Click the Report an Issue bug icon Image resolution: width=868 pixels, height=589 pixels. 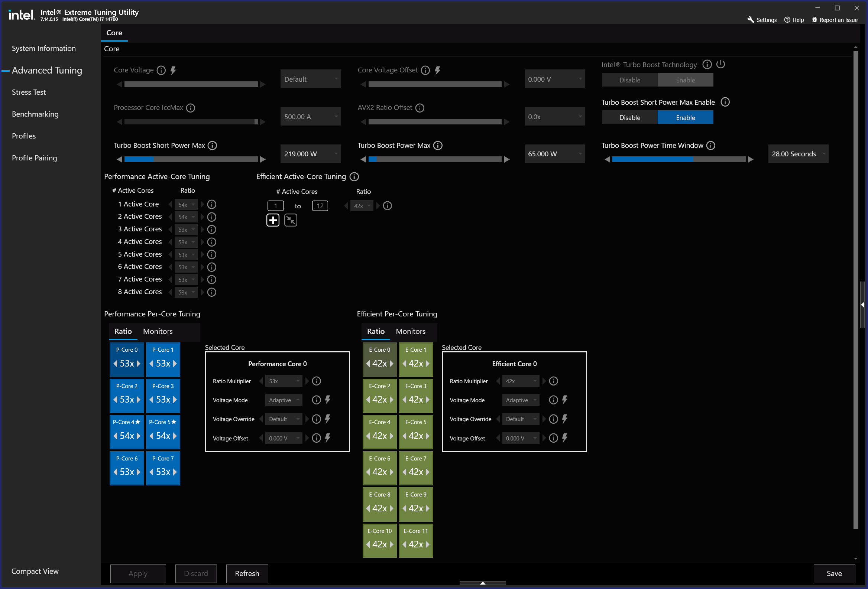coord(814,20)
